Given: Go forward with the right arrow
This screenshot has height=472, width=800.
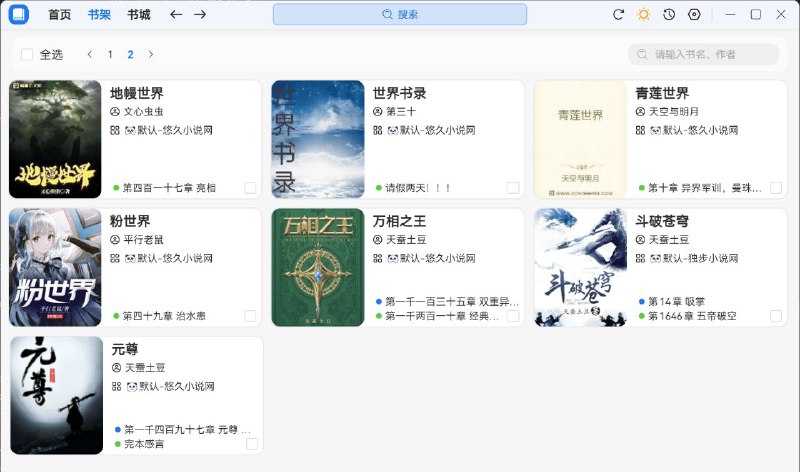Looking at the screenshot, I should click(x=200, y=14).
